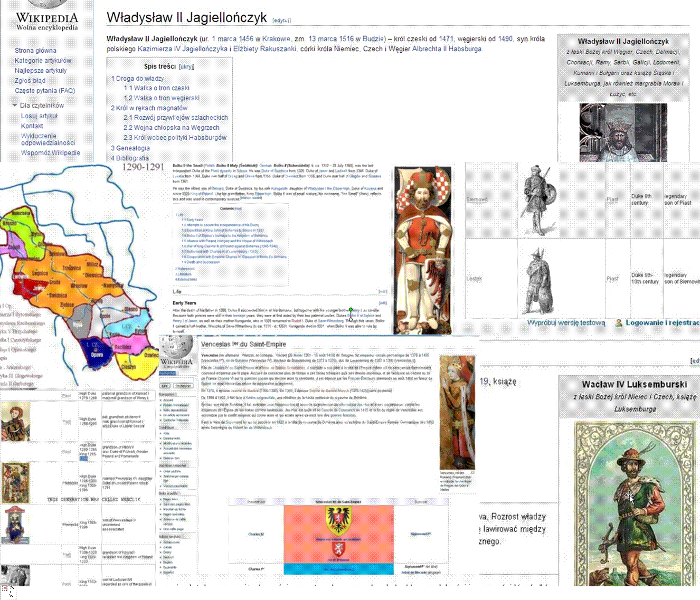Click imperial eagle coat of arms in succession box
The height and width of the screenshot is (600, 700).
pos(339,521)
